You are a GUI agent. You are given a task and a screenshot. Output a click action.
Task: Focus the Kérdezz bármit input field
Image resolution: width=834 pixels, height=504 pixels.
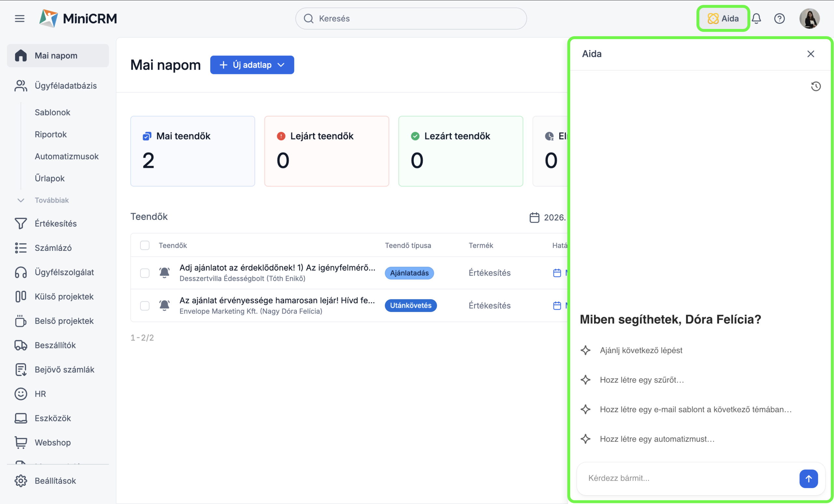coord(687,478)
